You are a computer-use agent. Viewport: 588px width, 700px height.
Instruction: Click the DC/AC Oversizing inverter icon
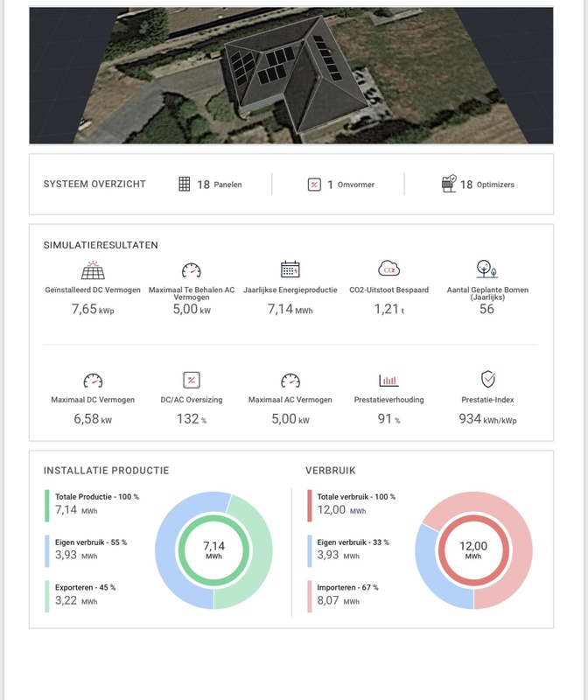click(192, 380)
